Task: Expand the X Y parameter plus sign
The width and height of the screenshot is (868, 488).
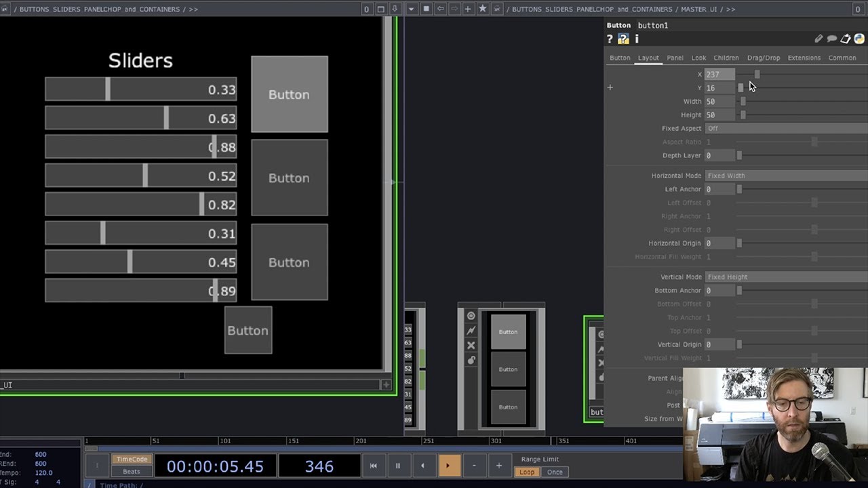Action: click(610, 87)
